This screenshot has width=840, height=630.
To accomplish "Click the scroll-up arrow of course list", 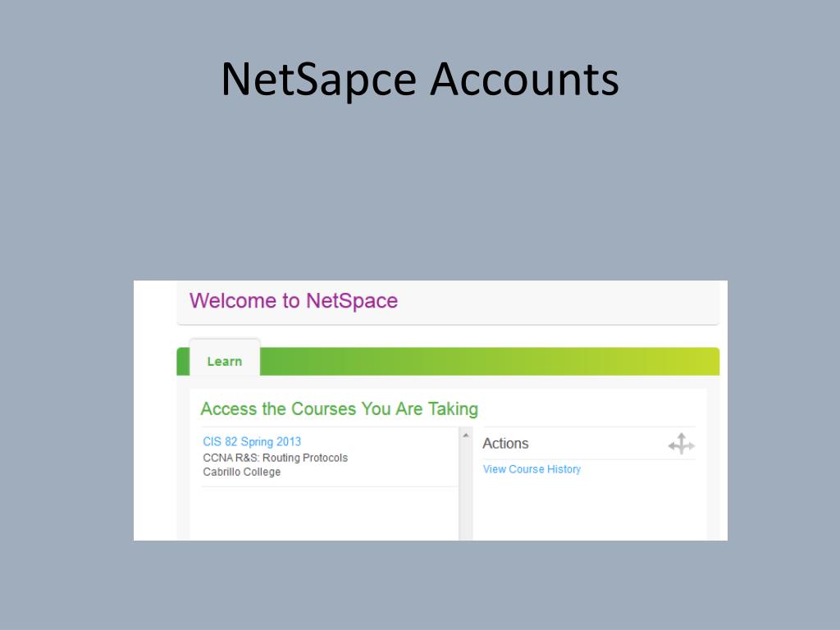I will [x=466, y=436].
